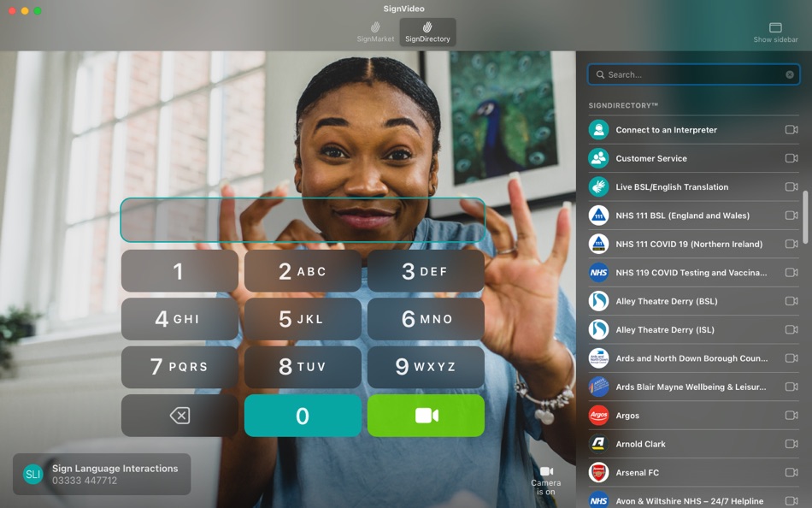The width and height of the screenshot is (812, 508).
Task: Tap the 8 TUV key
Action: point(303,367)
